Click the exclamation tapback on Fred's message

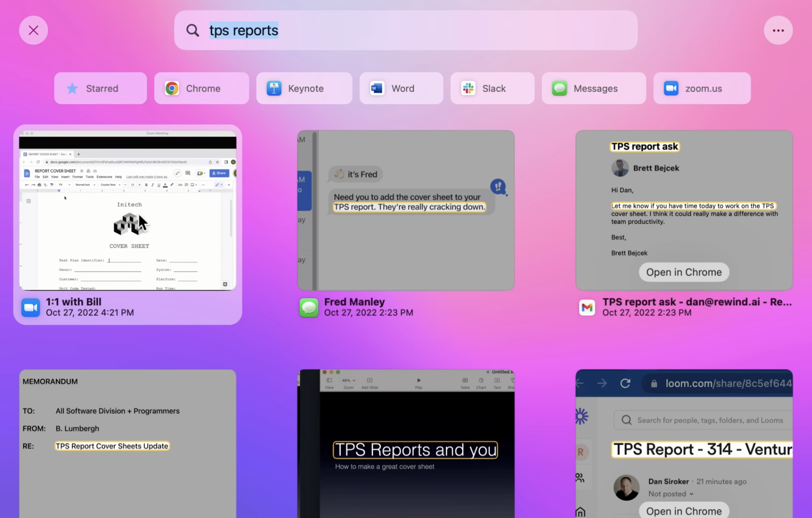[498, 186]
